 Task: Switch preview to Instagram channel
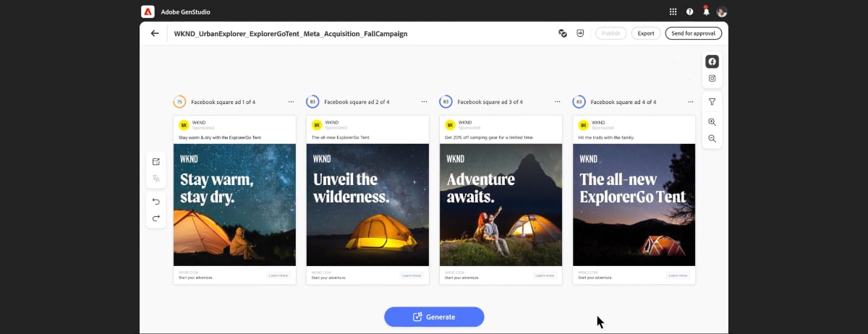712,78
